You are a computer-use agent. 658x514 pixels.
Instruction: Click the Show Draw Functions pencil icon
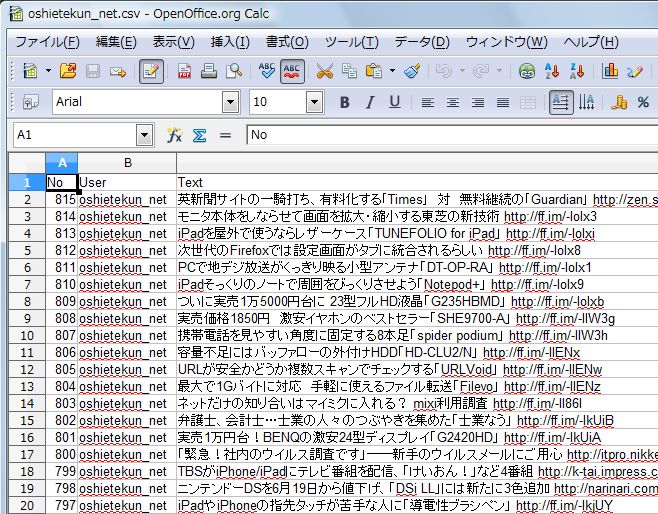pos(635,71)
